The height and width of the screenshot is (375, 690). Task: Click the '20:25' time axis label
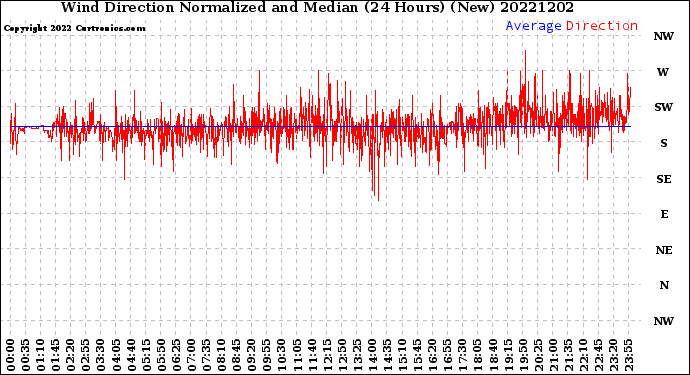click(x=538, y=355)
